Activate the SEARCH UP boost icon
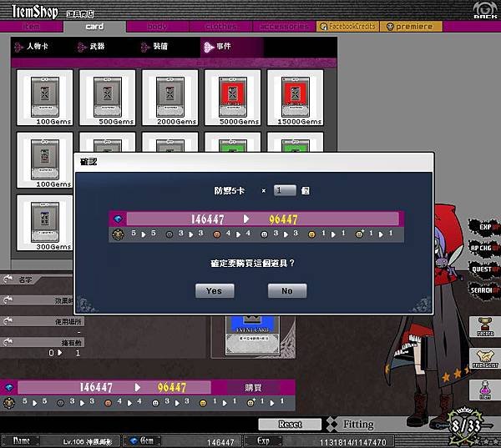The height and width of the screenshot is (448, 501). (x=485, y=290)
